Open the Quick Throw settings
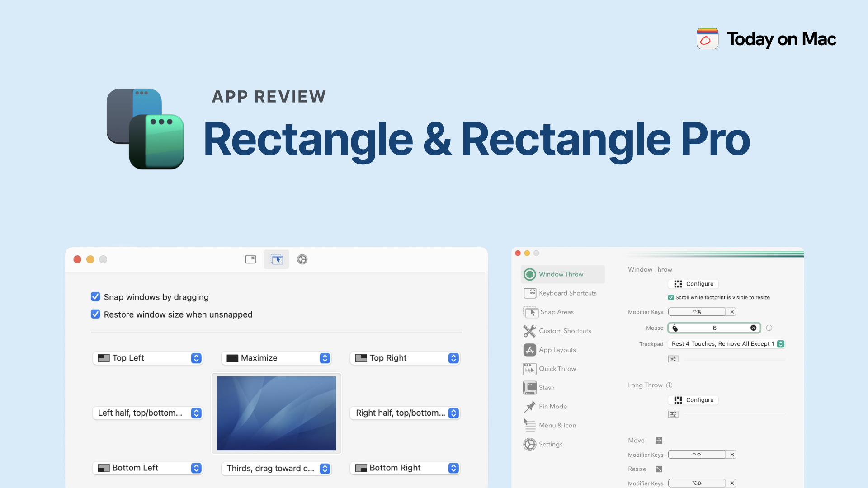The width and height of the screenshot is (868, 488). pos(557,369)
